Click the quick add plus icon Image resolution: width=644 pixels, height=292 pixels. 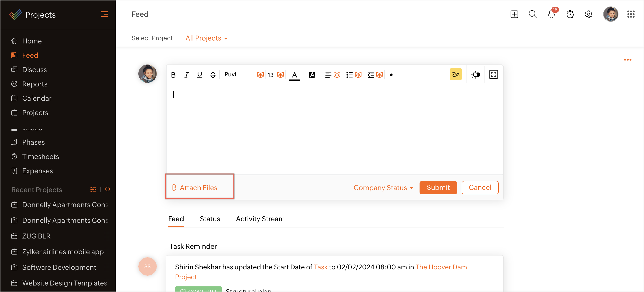pyautogui.click(x=514, y=14)
